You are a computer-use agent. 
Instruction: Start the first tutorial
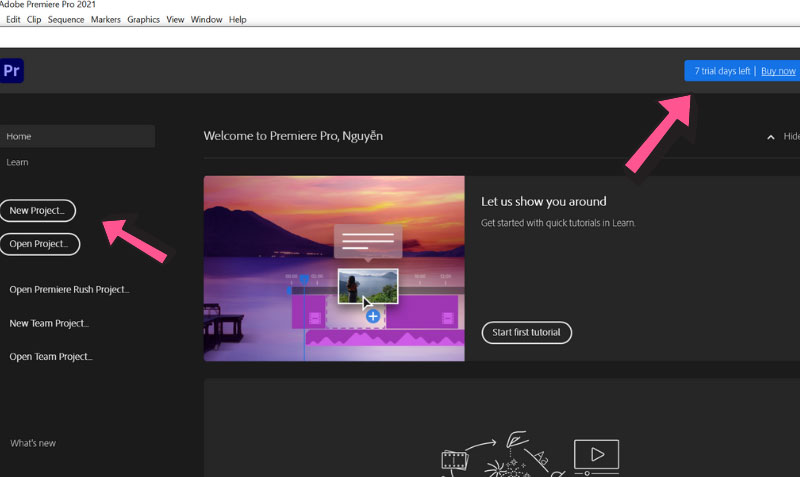[526, 332]
